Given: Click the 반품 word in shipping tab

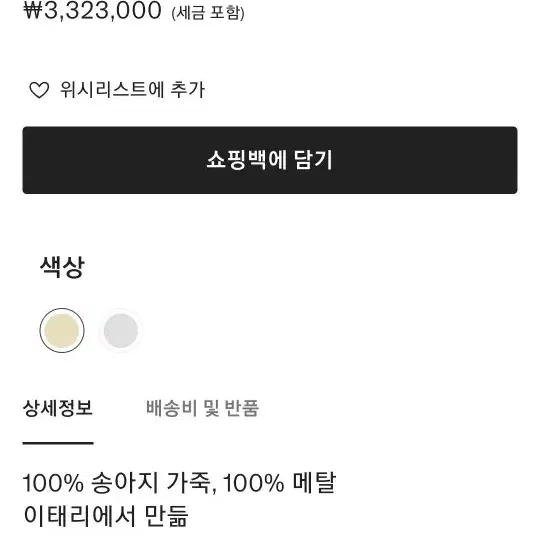Looking at the screenshot, I should click(x=241, y=408).
